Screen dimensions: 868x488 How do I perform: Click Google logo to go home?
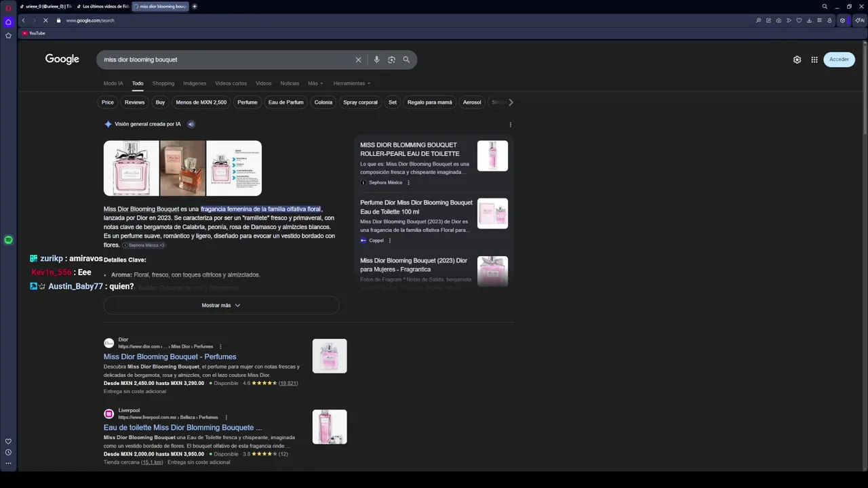[x=62, y=60]
